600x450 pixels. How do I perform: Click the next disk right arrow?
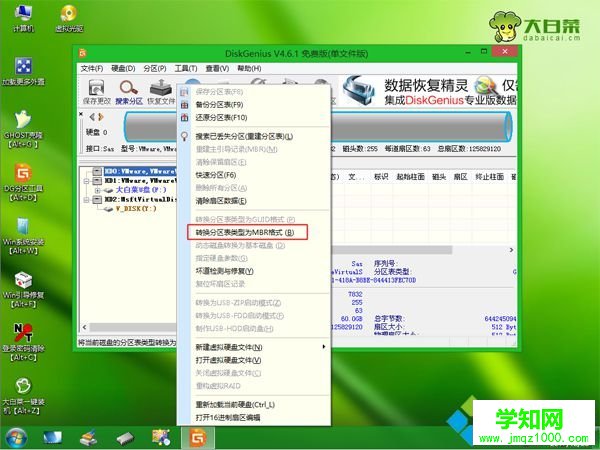tap(101, 117)
